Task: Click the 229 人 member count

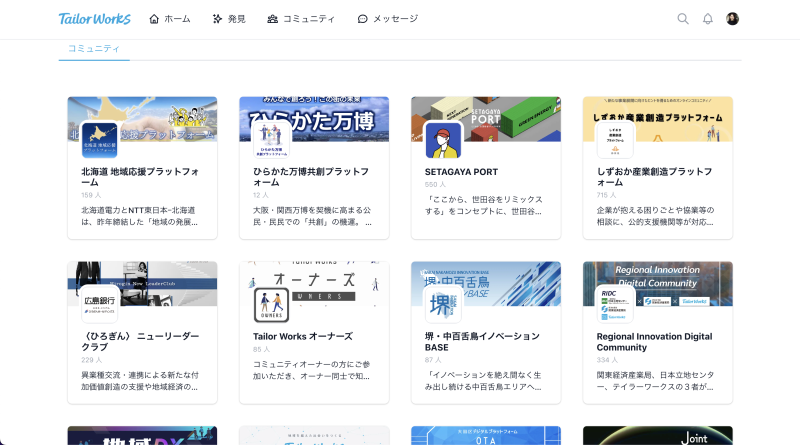Action: coord(91,360)
